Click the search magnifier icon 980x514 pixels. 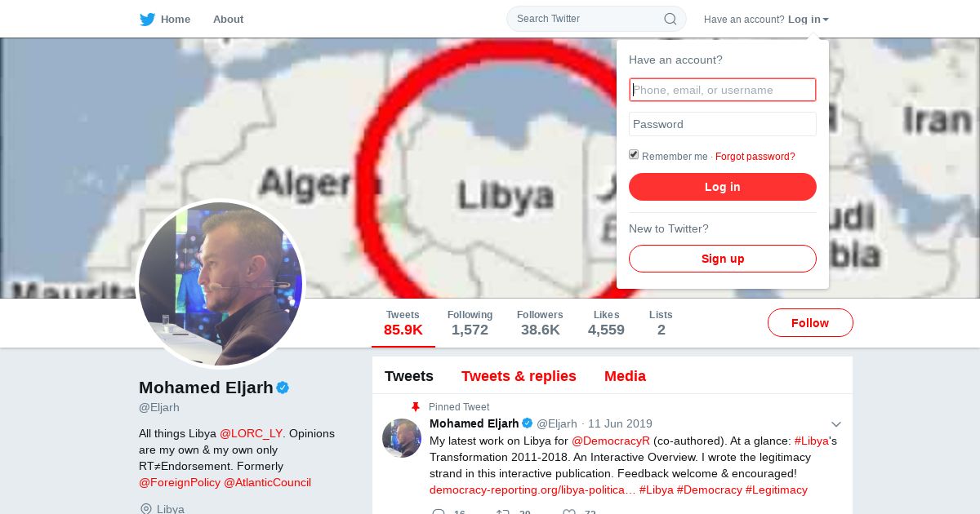click(670, 19)
